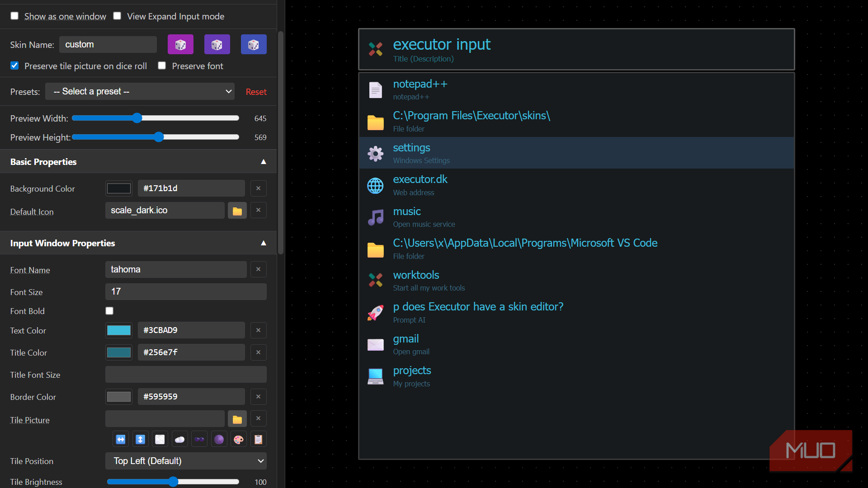Clear the Font Name field

click(x=258, y=269)
